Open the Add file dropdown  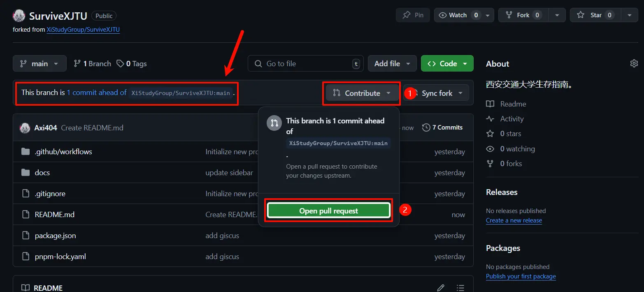392,64
